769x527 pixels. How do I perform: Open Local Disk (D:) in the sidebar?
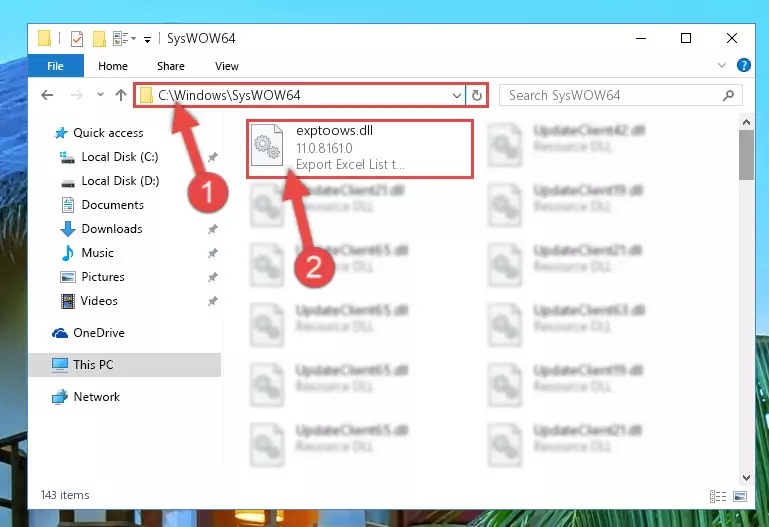(120, 181)
